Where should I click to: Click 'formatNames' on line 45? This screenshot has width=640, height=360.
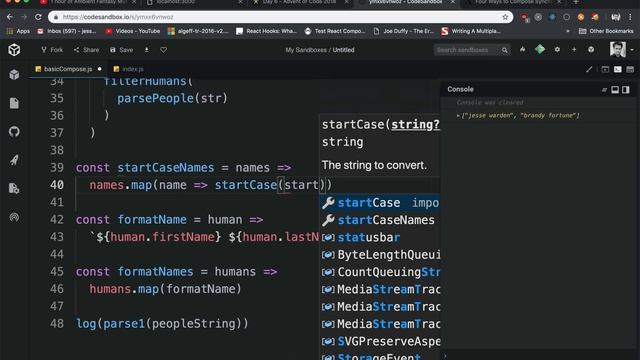[x=155, y=272]
